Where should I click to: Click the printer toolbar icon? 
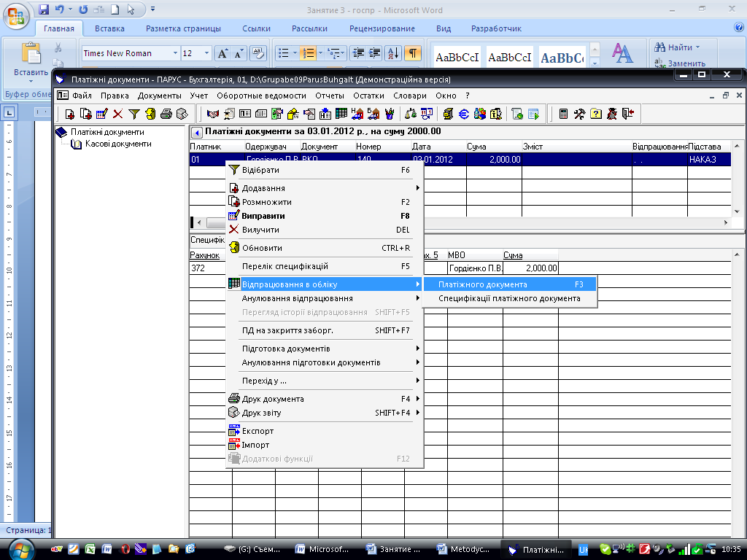166,114
